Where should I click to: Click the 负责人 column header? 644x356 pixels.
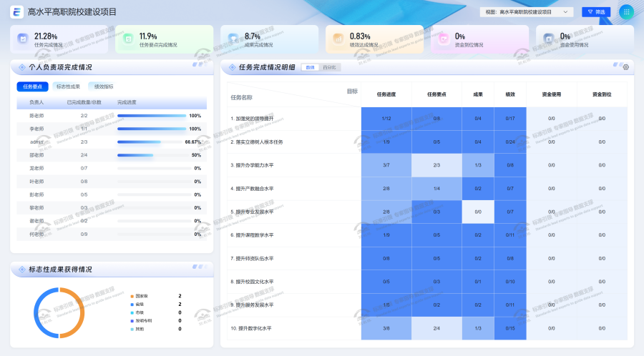click(x=36, y=102)
